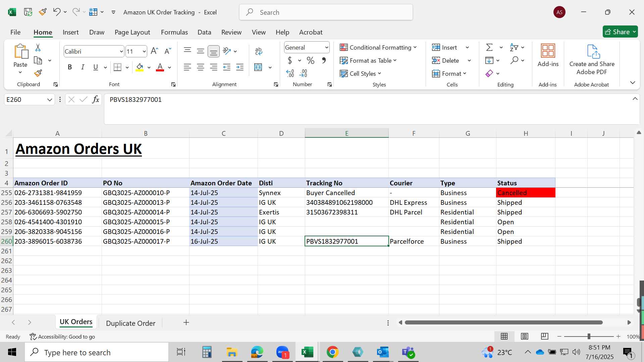
Task: Click the Find and Select magnifier icon
Action: pyautogui.click(x=514, y=60)
